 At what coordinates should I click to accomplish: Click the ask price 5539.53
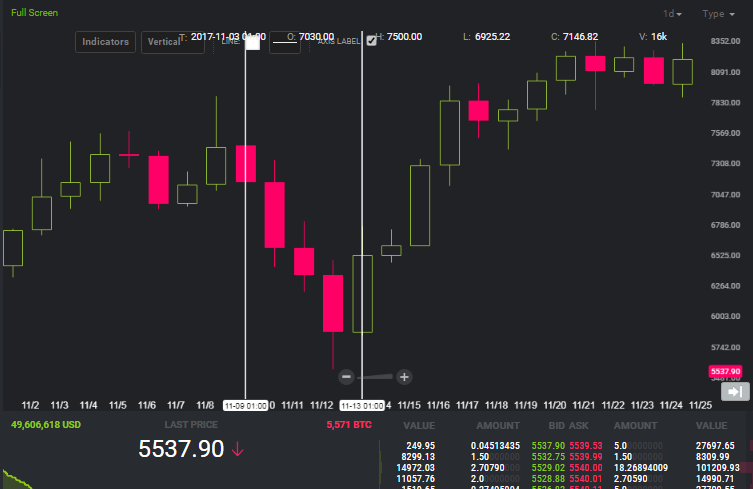(x=586, y=446)
